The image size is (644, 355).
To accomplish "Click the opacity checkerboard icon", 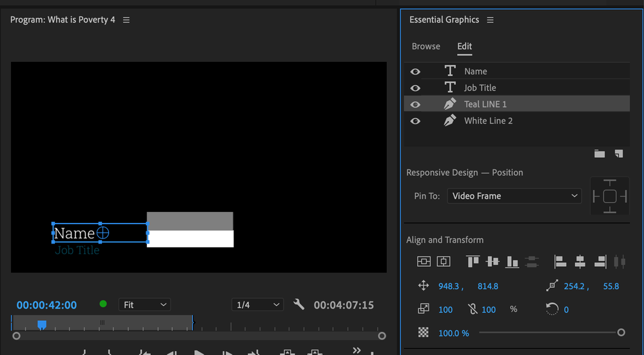I will pos(424,332).
